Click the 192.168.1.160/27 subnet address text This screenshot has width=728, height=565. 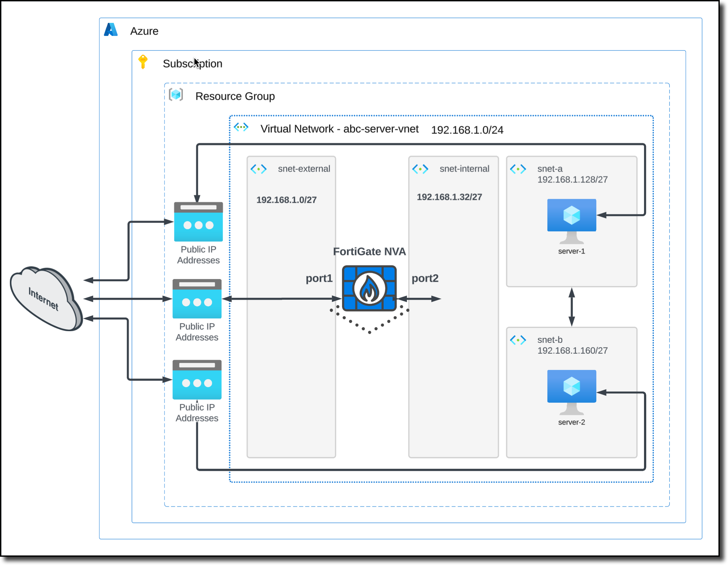[572, 351]
